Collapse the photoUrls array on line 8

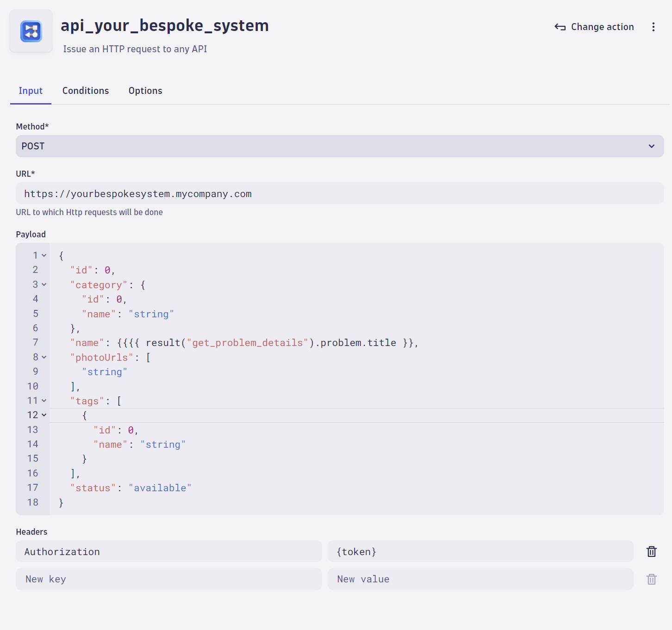coord(44,357)
